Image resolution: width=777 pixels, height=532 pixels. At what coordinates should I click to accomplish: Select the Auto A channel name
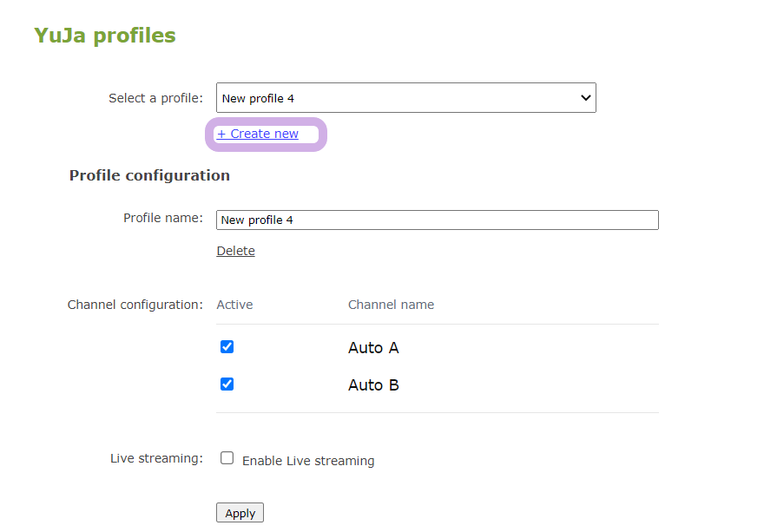pyautogui.click(x=373, y=348)
